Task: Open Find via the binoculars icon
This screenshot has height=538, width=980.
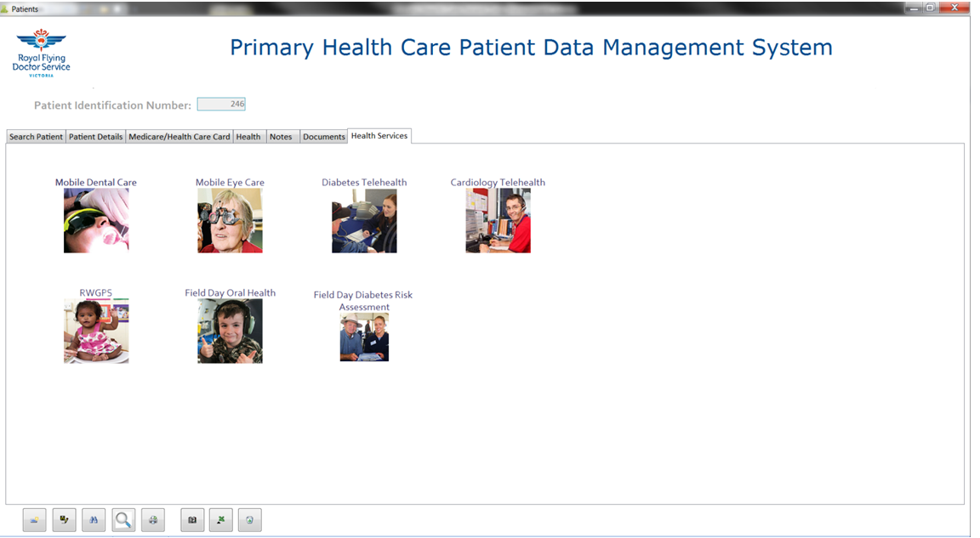Action: tap(94, 519)
